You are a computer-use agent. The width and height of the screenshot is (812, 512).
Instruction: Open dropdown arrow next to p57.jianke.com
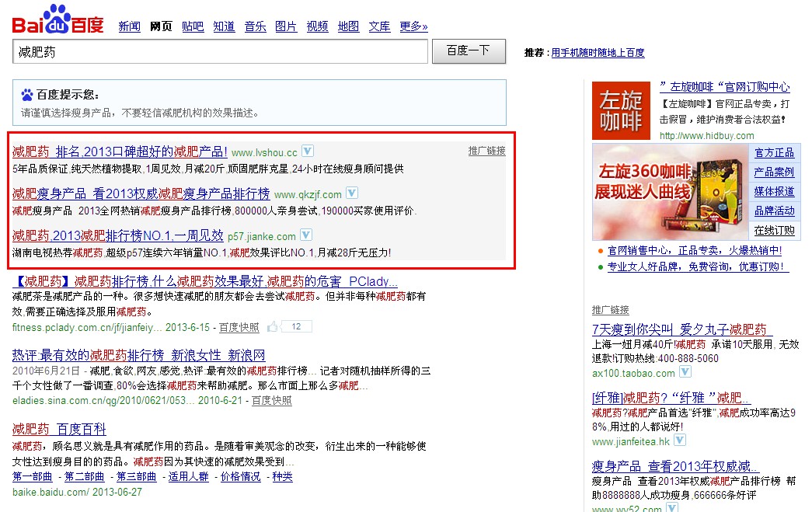[307, 235]
